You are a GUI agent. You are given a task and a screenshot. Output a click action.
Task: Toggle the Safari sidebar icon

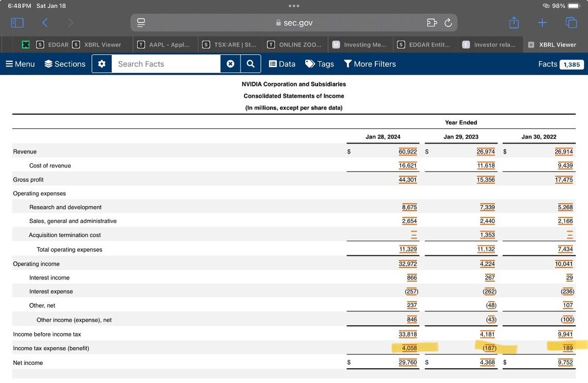click(17, 23)
